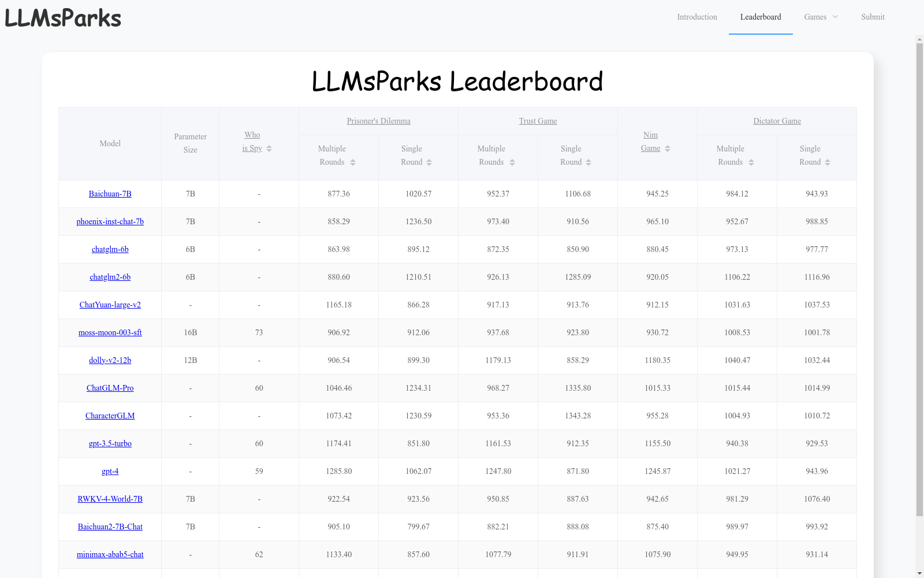Screen dimensions: 924x578
Task: Sort Prisoner's Dilemma Single Round column
Action: pyautogui.click(x=429, y=162)
